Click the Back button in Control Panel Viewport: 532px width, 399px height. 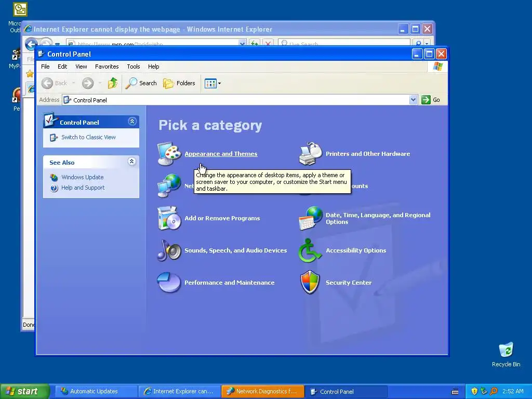coord(55,83)
